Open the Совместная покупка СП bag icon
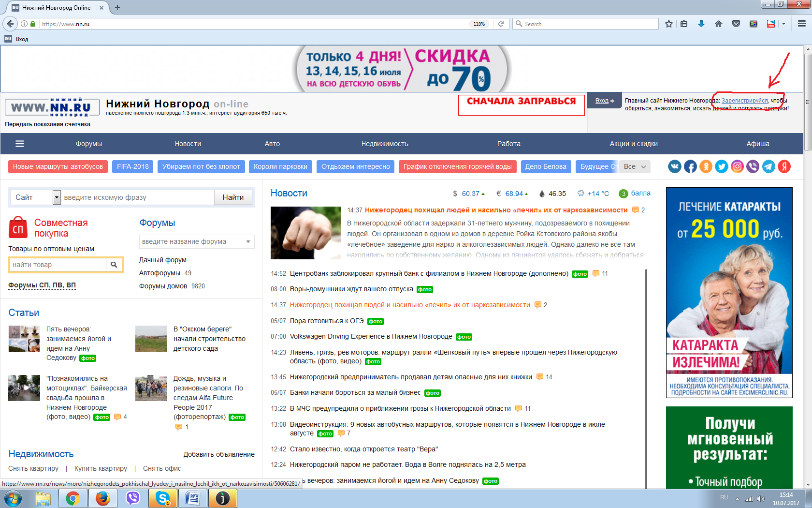 point(18,227)
